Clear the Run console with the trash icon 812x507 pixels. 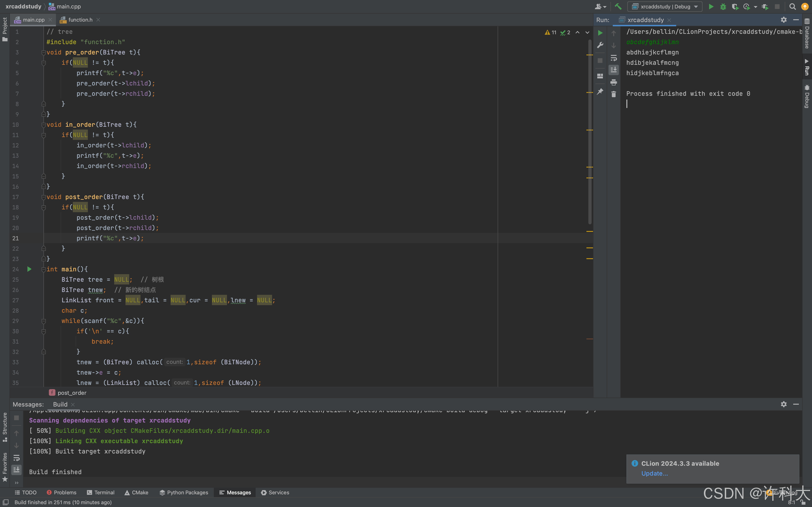pos(613,94)
